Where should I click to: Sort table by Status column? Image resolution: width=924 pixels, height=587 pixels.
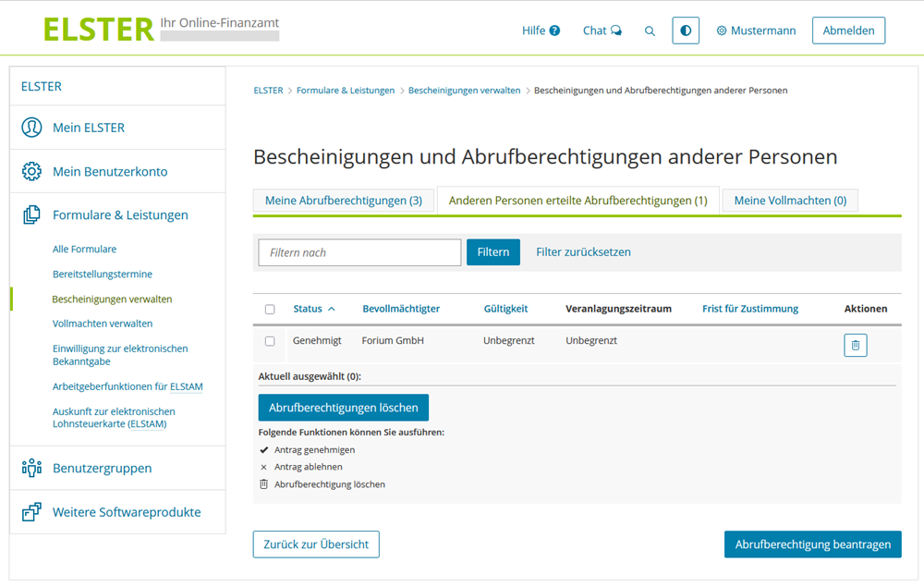(x=313, y=309)
